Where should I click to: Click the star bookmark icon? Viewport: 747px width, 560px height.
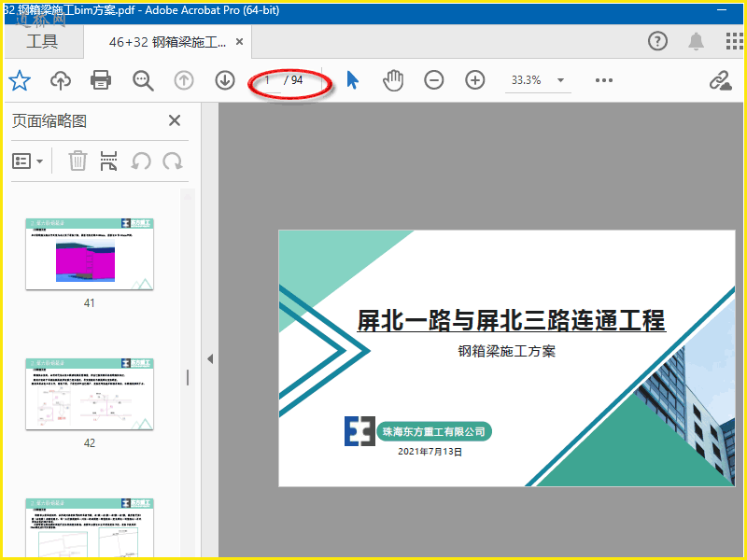pyautogui.click(x=20, y=80)
